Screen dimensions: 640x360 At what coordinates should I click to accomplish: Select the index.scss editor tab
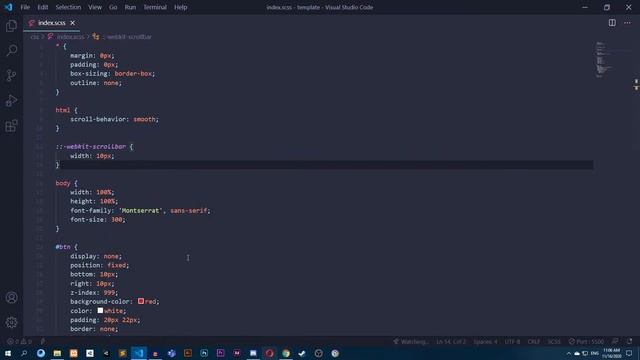pos(51,23)
